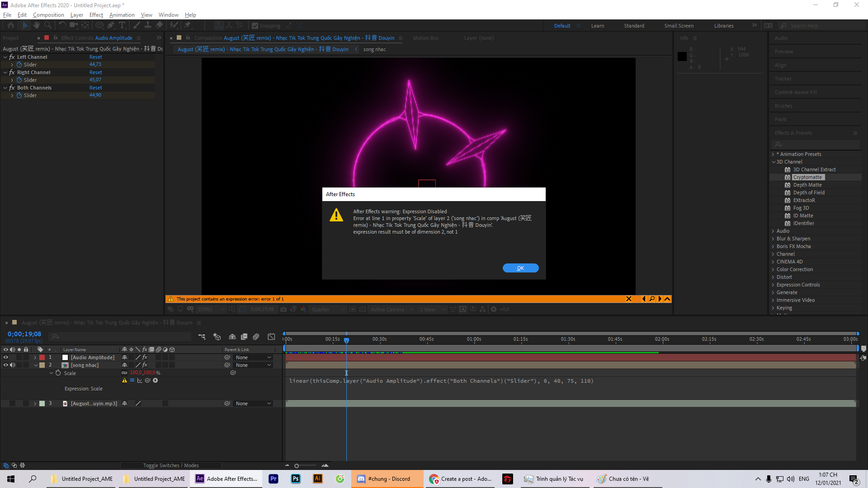868x488 pixels.
Task: Select the Clone Stamp tool
Action: point(148,25)
